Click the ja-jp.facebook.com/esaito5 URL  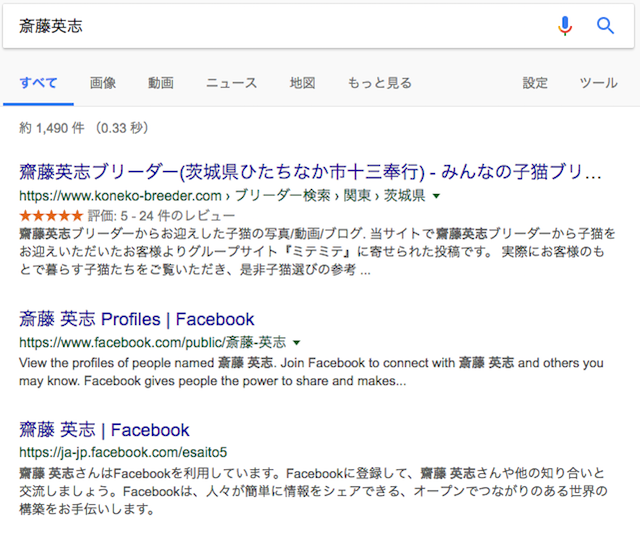(123, 452)
